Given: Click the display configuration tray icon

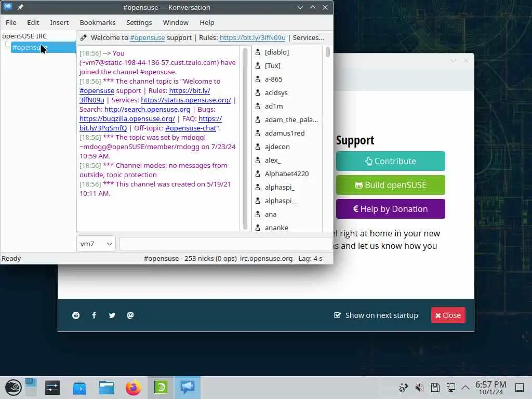Looking at the screenshot, I should pyautogui.click(x=451, y=388).
